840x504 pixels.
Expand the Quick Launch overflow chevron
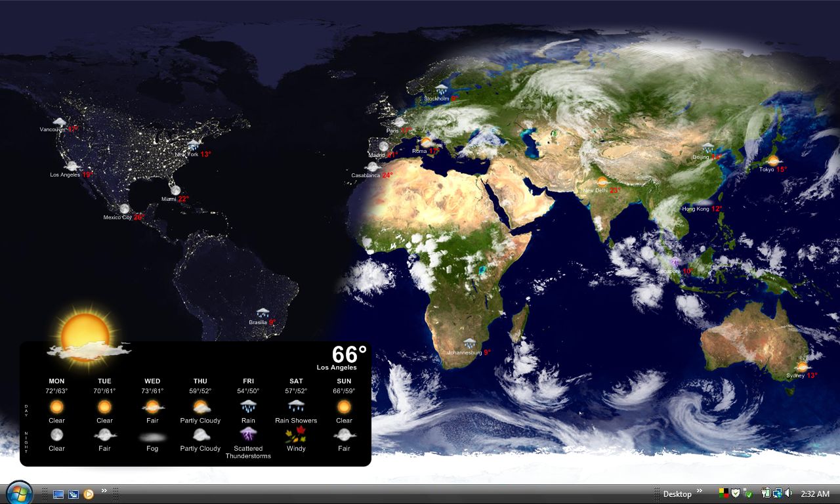point(104,491)
